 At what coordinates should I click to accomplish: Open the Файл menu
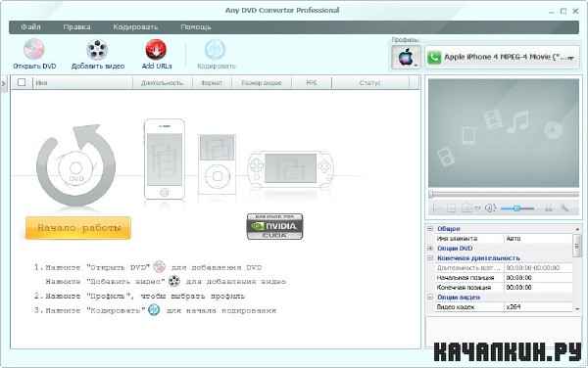30,27
